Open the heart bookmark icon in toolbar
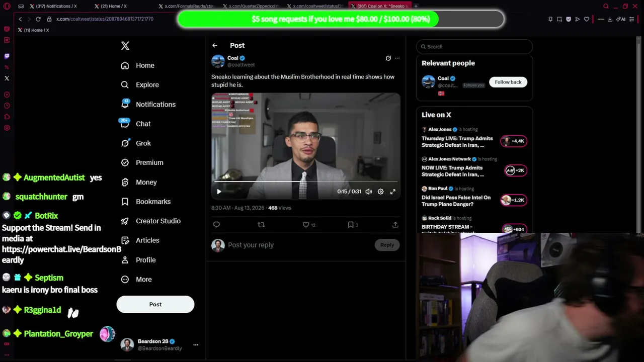This screenshot has height=362, width=644. pyautogui.click(x=587, y=19)
